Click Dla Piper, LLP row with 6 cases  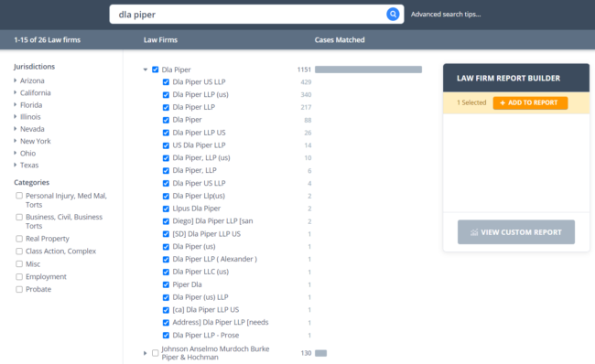point(194,170)
